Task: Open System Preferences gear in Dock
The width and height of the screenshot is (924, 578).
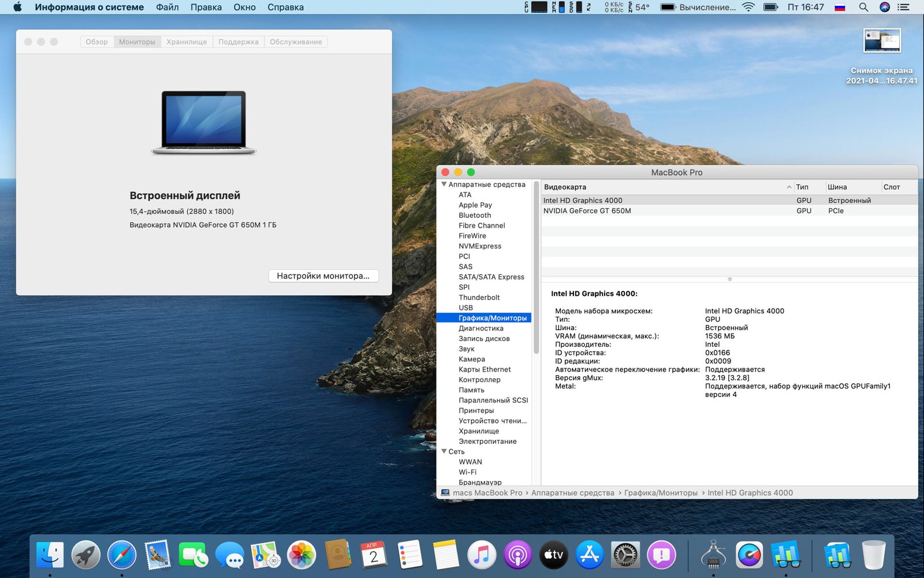Action: click(x=625, y=555)
